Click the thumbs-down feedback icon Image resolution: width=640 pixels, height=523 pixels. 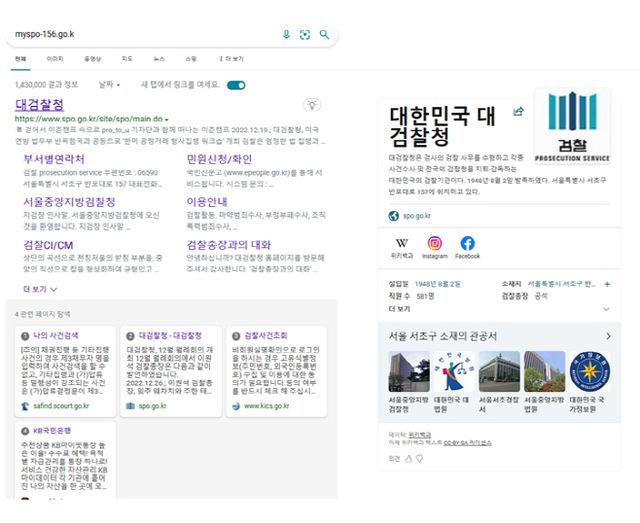[x=419, y=459]
